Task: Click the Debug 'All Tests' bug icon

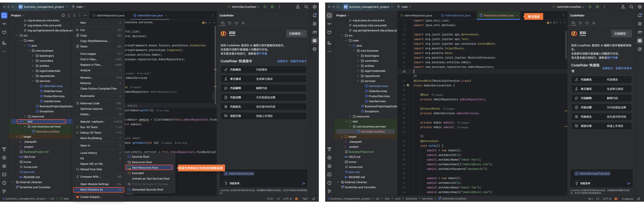Action: [78, 133]
